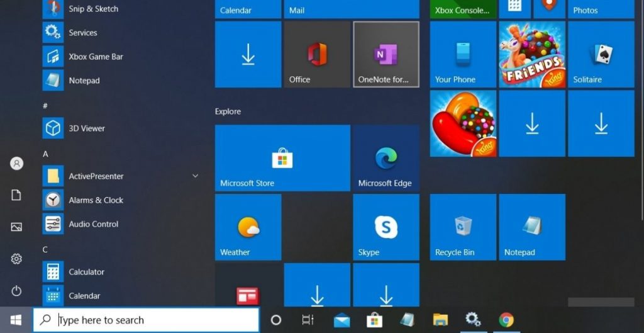Select Alarms & Clock in app list
Image resolution: width=644 pixels, height=333 pixels.
click(96, 200)
